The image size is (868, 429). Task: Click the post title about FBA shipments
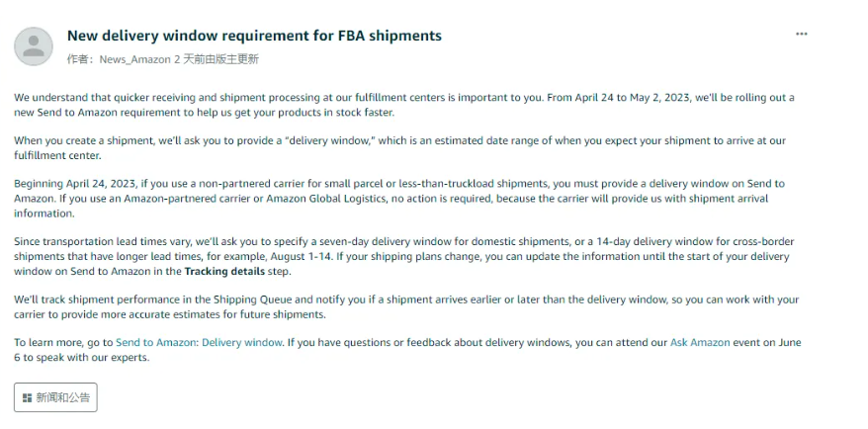point(255,36)
